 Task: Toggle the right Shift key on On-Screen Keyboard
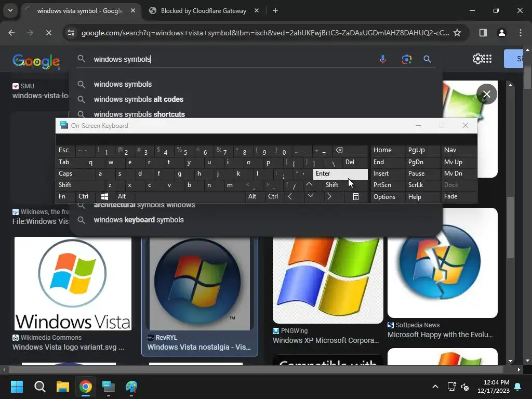pos(345,184)
